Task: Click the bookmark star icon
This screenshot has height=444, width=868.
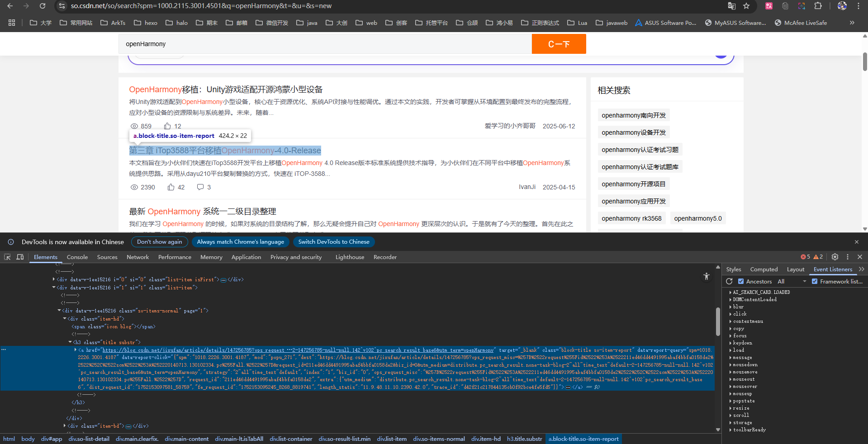Action: pyautogui.click(x=746, y=6)
